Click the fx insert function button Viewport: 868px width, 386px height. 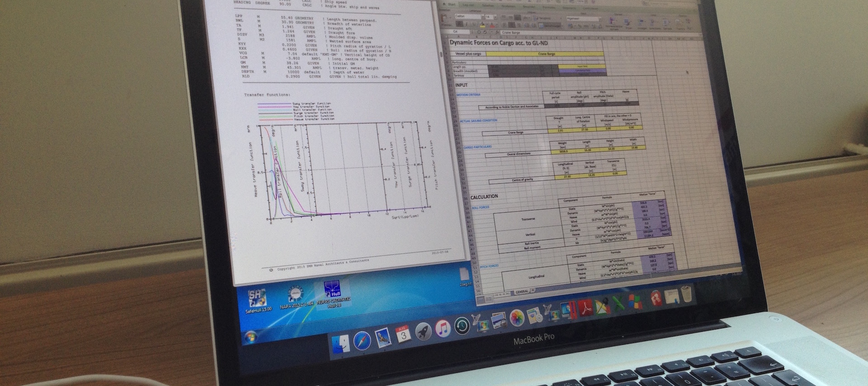point(497,32)
